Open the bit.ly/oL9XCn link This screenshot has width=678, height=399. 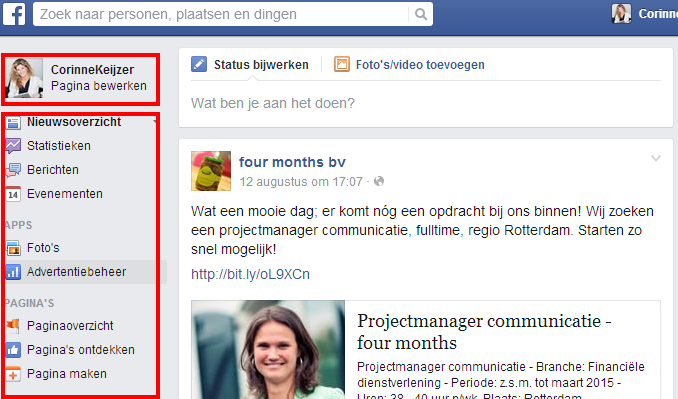point(250,274)
